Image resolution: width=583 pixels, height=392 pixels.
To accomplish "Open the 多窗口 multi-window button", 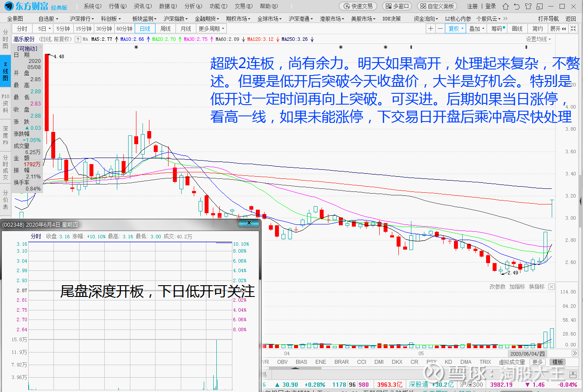I will coord(397,6).
